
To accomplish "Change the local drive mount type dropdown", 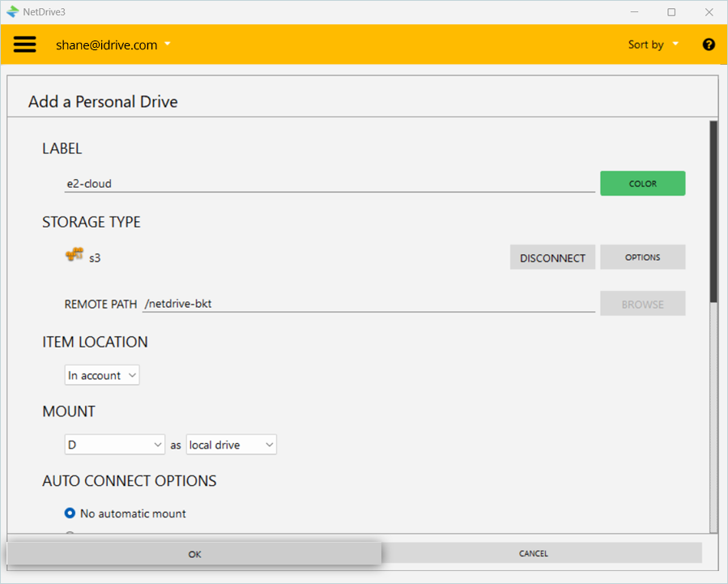I will pos(232,445).
